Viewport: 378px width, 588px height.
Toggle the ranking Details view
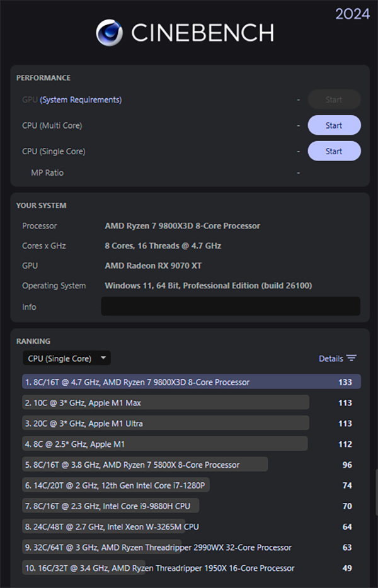331,358
